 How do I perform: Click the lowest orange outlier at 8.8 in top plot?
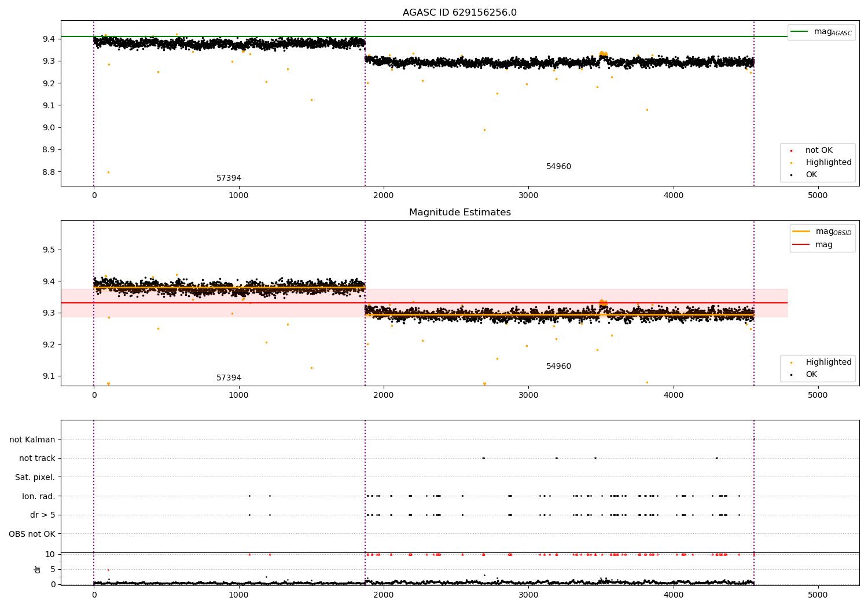click(x=108, y=172)
